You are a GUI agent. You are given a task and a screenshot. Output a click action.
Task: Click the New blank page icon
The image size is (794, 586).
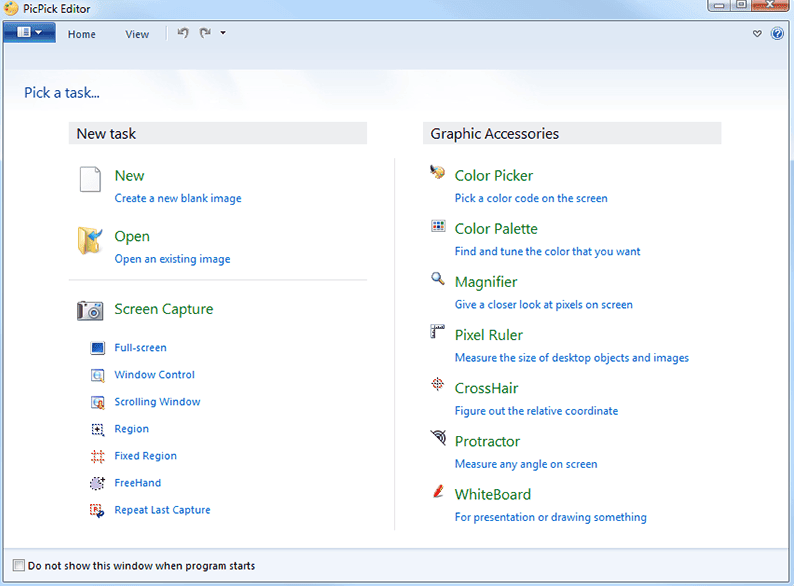tap(90, 179)
